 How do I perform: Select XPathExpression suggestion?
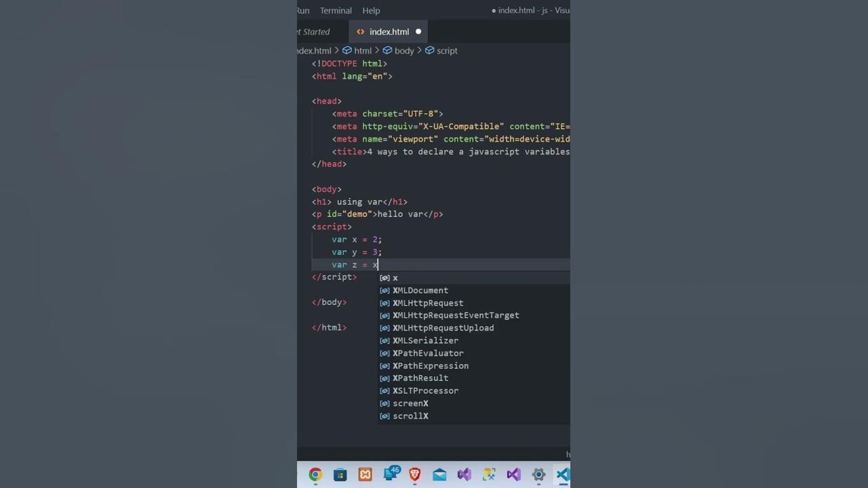coord(474,366)
